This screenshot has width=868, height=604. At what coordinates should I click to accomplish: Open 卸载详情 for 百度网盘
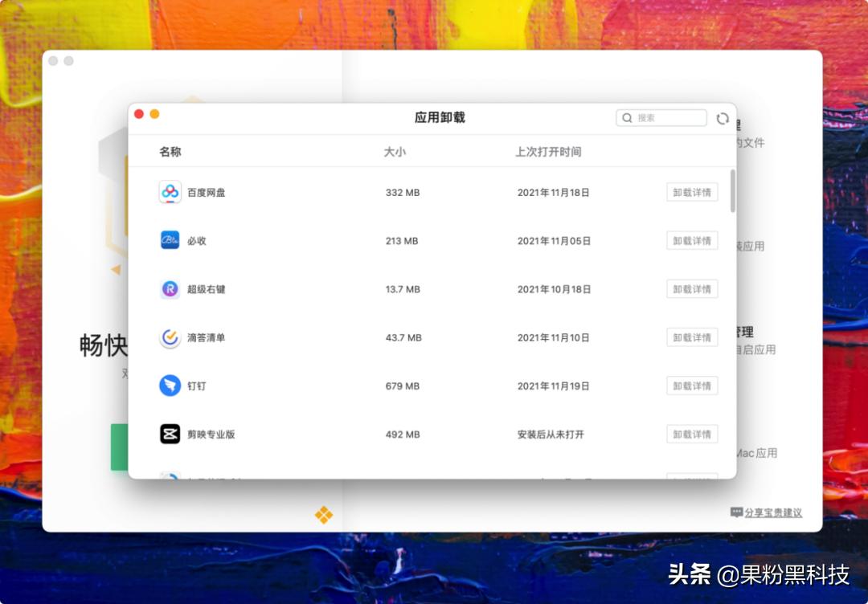(x=691, y=192)
